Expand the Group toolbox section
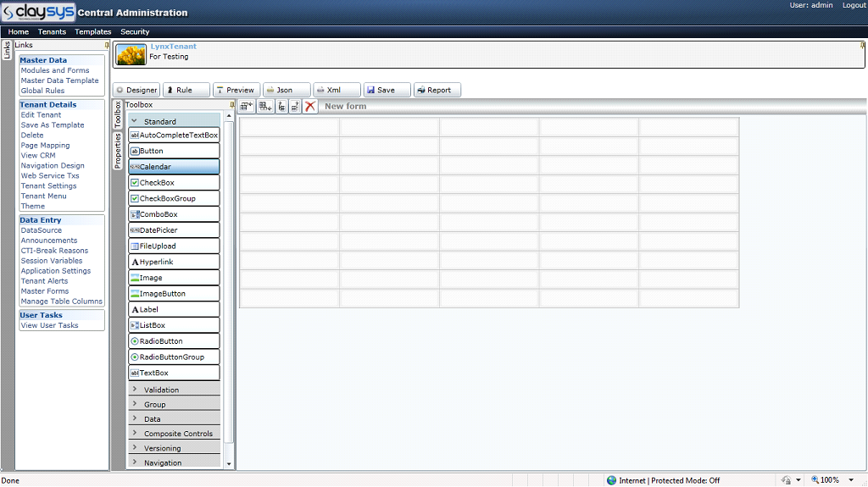This screenshot has height=487, width=868. [174, 404]
